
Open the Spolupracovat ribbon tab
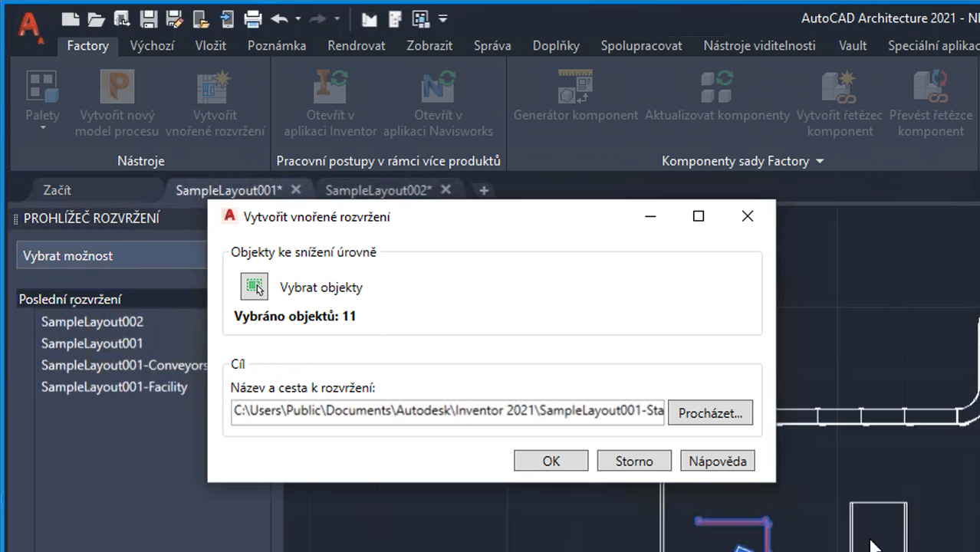pyautogui.click(x=641, y=46)
